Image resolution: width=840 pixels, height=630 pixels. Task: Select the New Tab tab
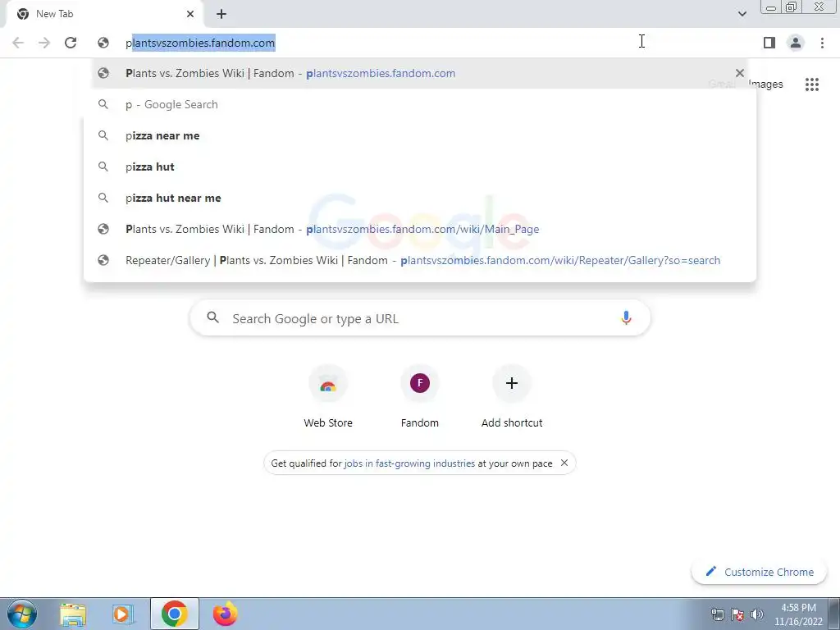pyautogui.click(x=104, y=14)
